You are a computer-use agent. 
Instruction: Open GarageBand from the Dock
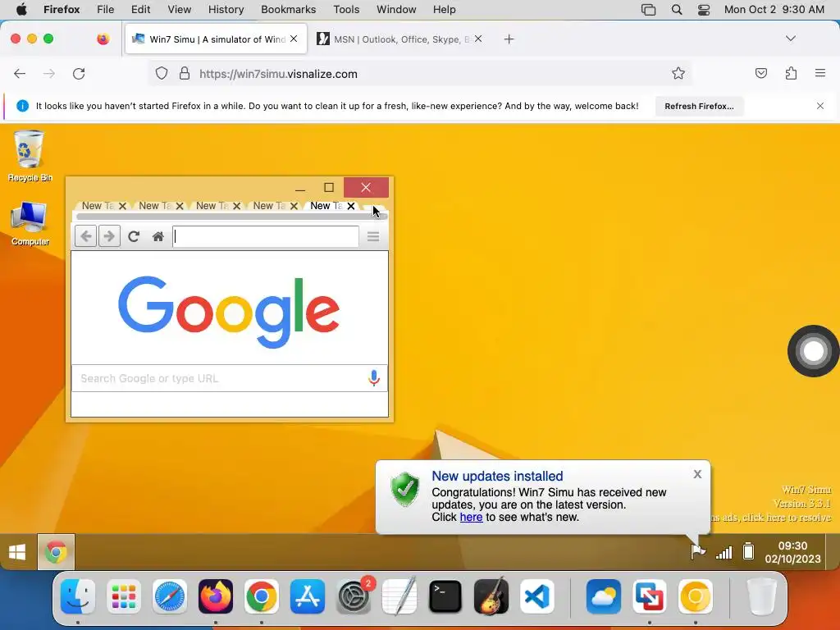(x=491, y=596)
